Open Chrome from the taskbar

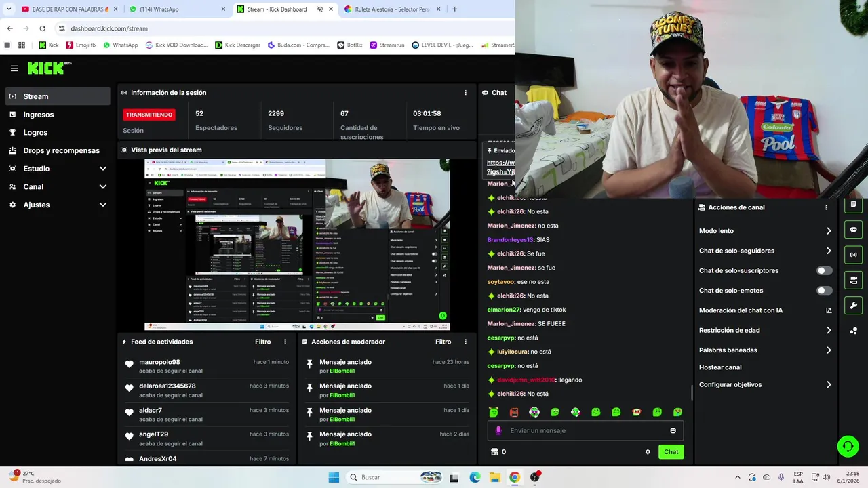coord(515,477)
